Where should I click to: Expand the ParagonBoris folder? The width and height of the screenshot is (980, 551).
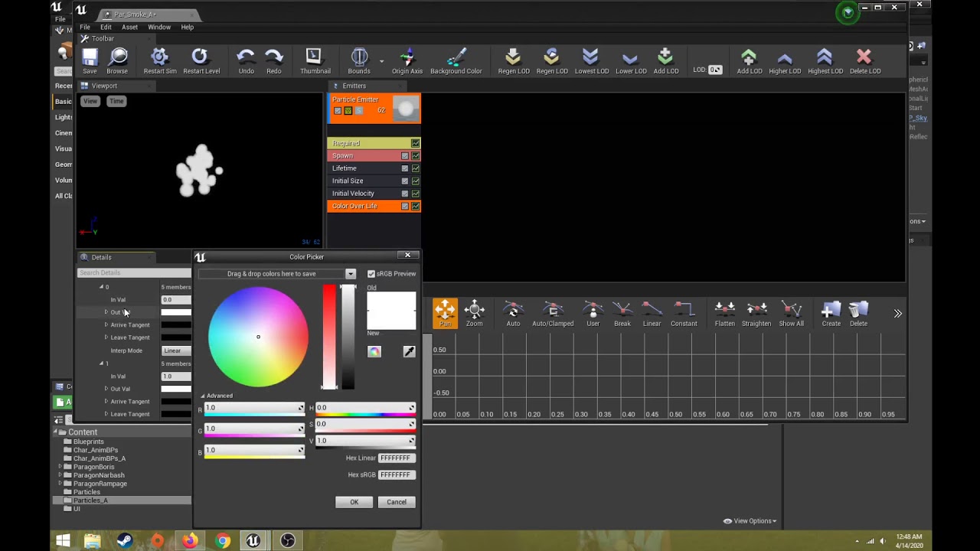tap(60, 467)
